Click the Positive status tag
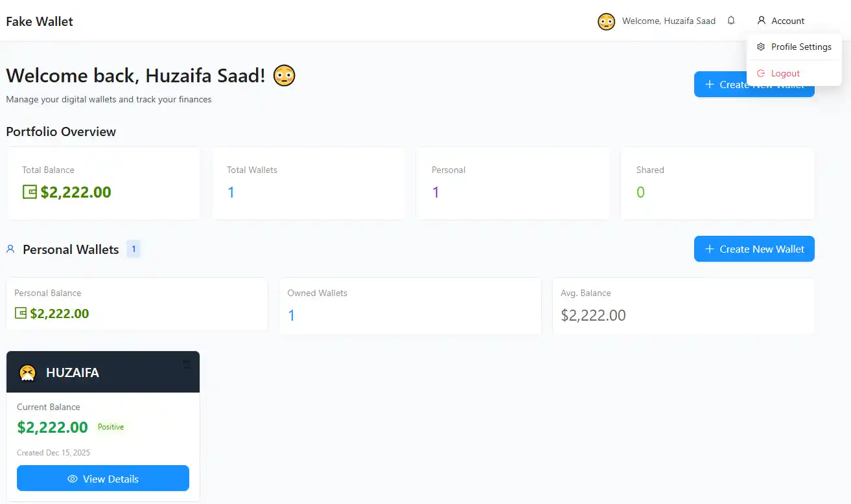 click(x=111, y=427)
